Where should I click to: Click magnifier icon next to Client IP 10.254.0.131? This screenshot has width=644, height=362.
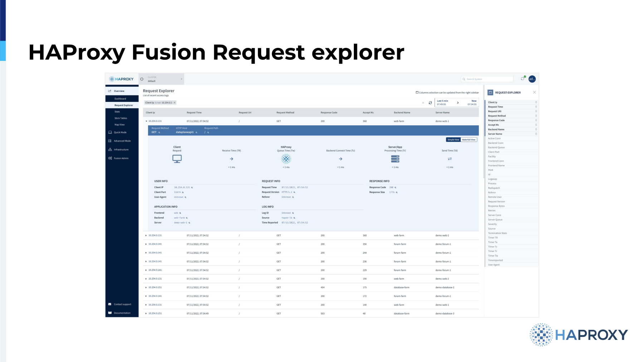click(x=192, y=187)
